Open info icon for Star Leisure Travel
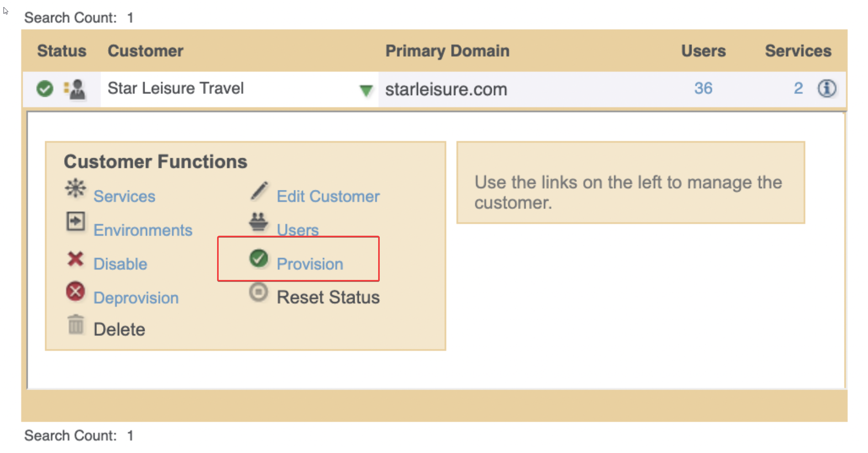The height and width of the screenshot is (453, 868). [827, 88]
